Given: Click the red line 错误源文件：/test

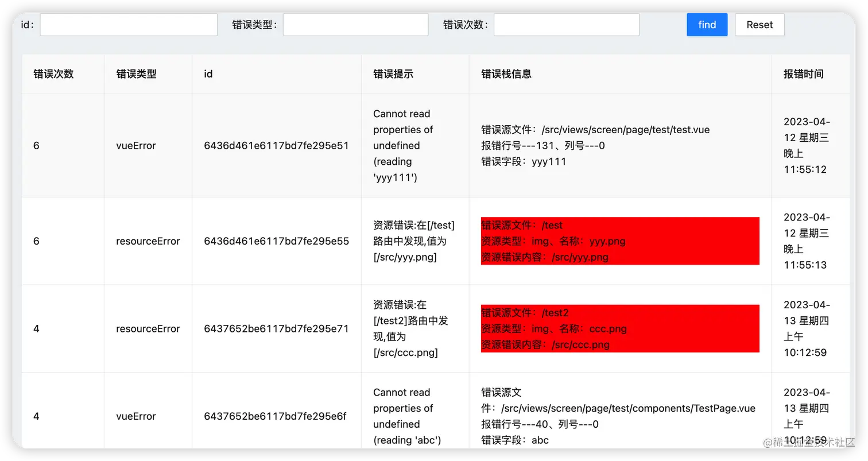Looking at the screenshot, I should coord(522,225).
